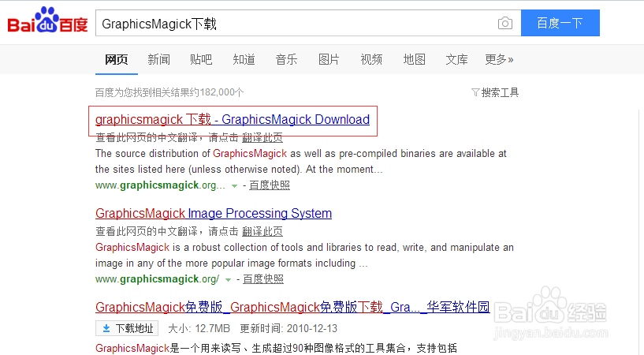Open www.graphicsmagick.org/ URL of second result
The image size is (644, 355).
(158, 279)
